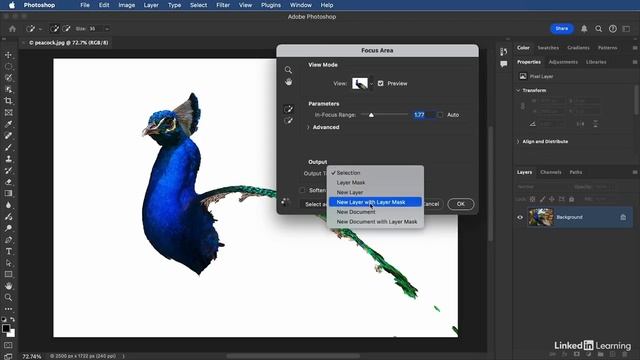Select the Spot Healing Brush tool
Screen dimensions: 640x360
[x=8, y=136]
